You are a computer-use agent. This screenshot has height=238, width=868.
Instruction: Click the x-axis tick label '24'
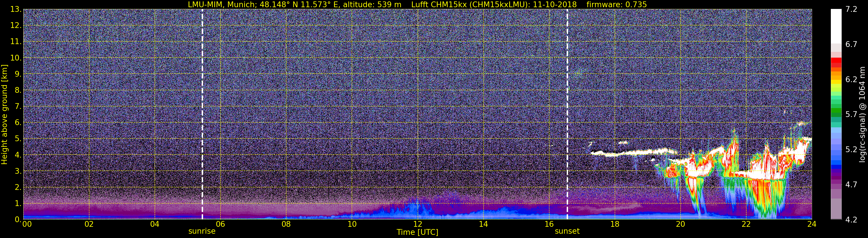point(812,224)
